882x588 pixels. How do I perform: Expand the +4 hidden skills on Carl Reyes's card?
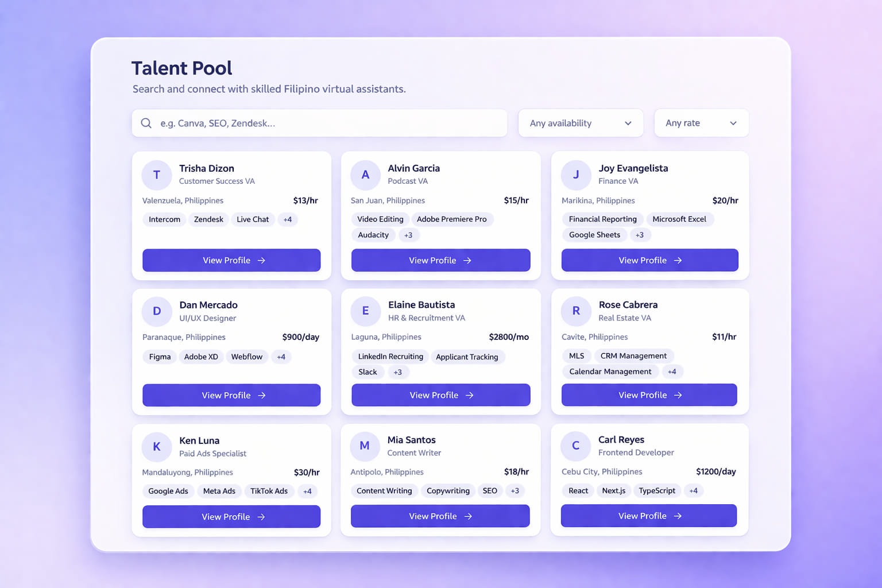694,490
